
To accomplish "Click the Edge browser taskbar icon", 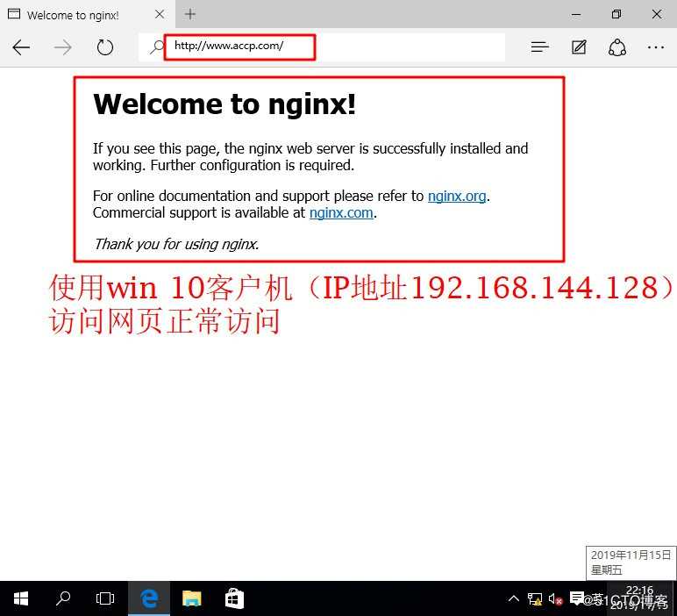I will point(149,598).
